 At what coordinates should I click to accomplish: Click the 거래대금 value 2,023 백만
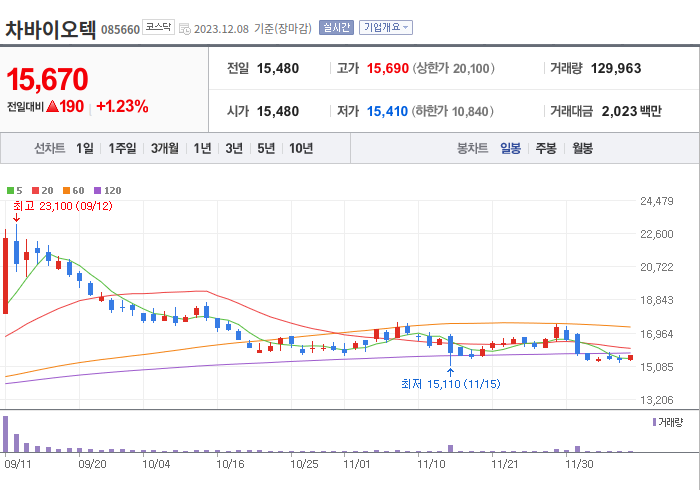pyautogui.click(x=631, y=111)
